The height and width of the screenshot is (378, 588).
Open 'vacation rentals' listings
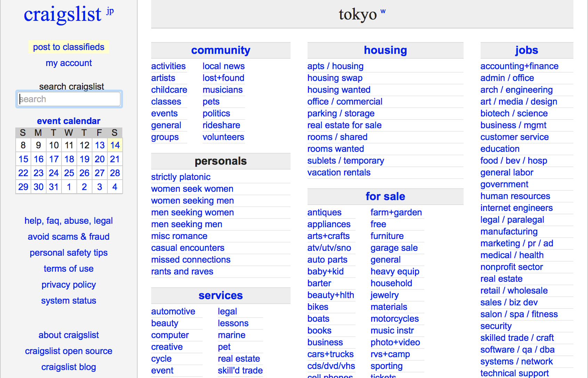pos(339,172)
